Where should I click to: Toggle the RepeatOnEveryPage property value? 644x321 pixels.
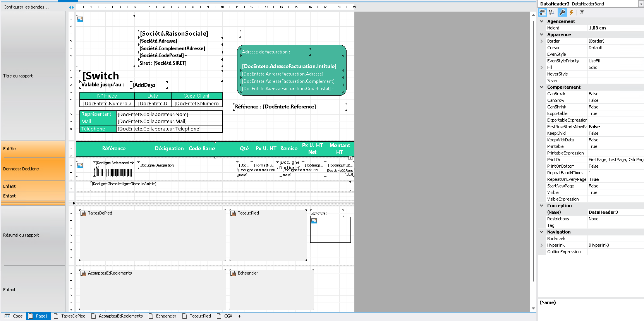615,179
